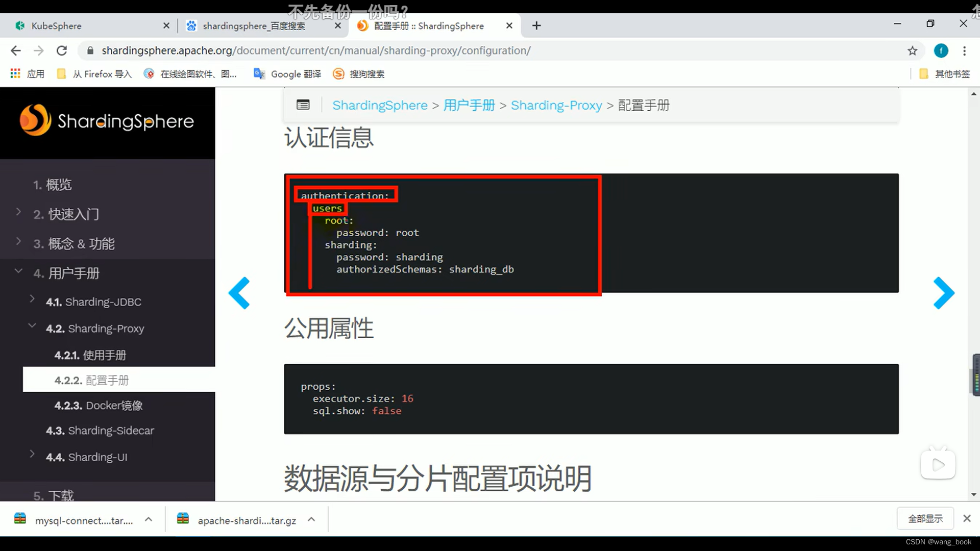The image size is (980, 551).
Task: Open the Chrome three-dot menu
Action: [x=964, y=51]
